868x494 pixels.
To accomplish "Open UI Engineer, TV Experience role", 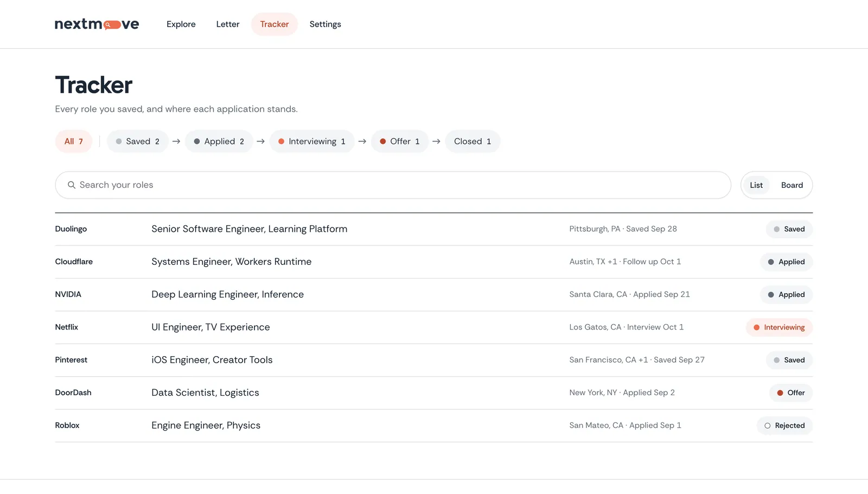I will coord(210,327).
